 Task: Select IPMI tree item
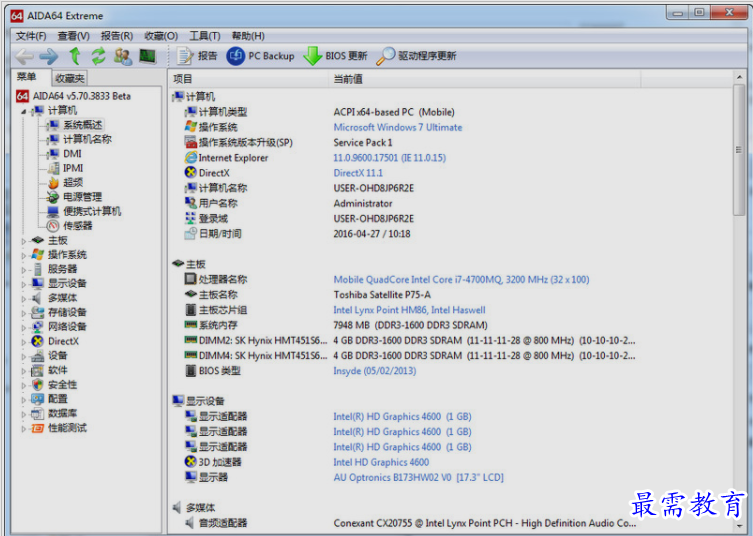tap(73, 168)
